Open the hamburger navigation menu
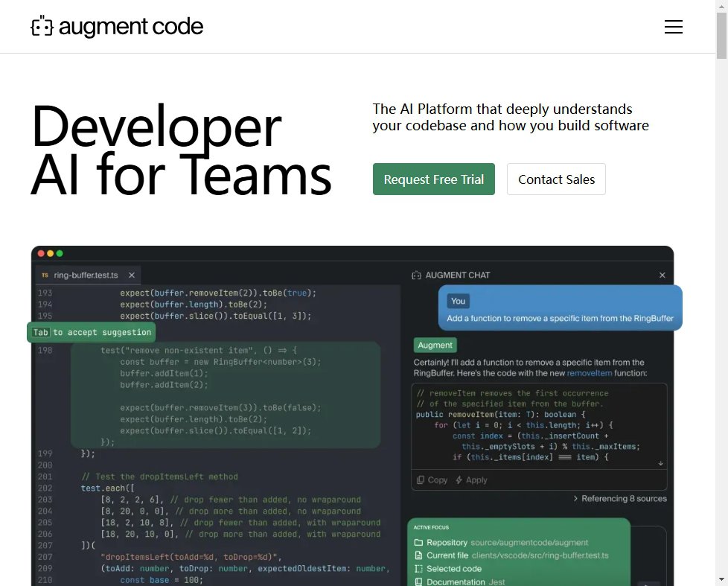Image resolution: width=728 pixels, height=586 pixels. coord(673,26)
